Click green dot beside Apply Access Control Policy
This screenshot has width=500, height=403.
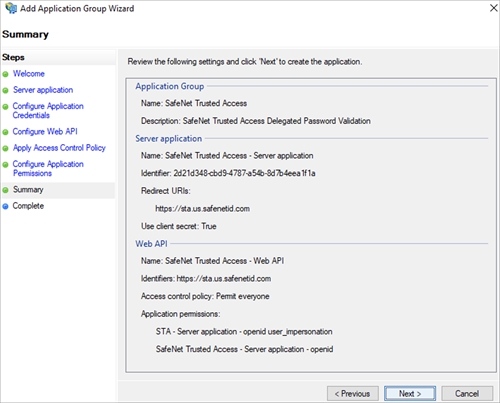click(5, 148)
